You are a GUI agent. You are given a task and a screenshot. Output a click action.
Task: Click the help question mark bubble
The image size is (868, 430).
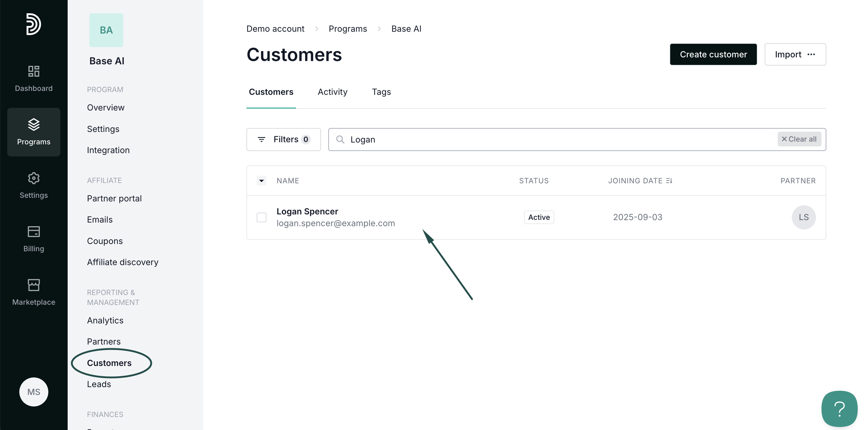(839, 409)
